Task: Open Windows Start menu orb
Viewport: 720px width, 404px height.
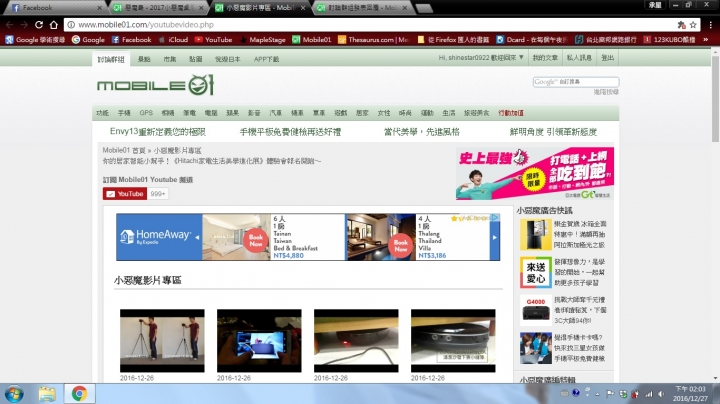Action: coord(14,394)
